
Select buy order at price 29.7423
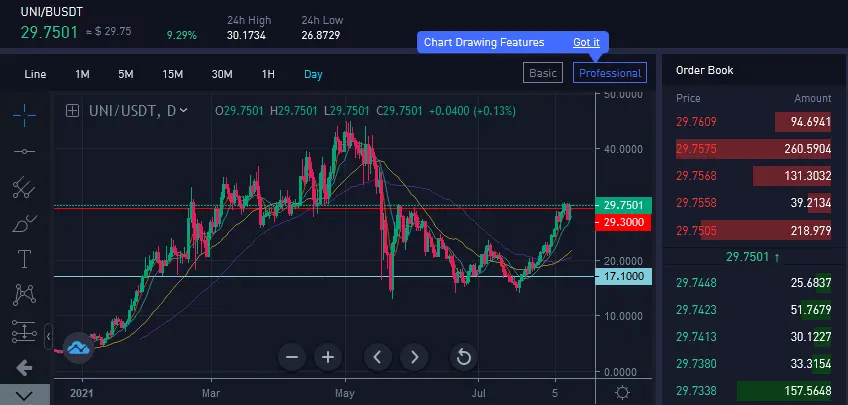click(x=753, y=309)
